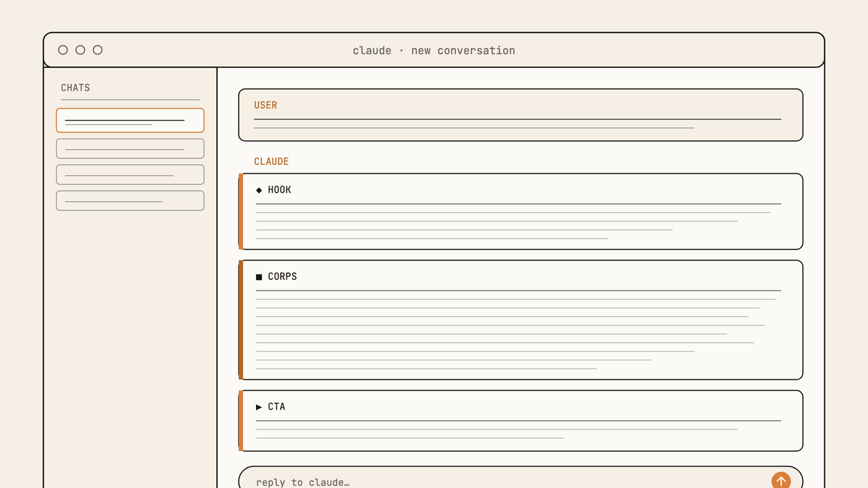
Task: Click the second window control circle
Action: (80, 50)
